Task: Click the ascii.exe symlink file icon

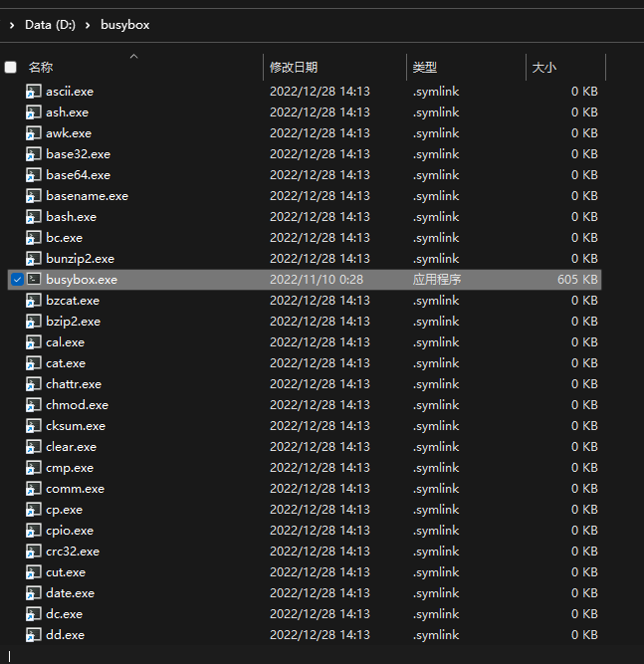Action: pyautogui.click(x=34, y=92)
